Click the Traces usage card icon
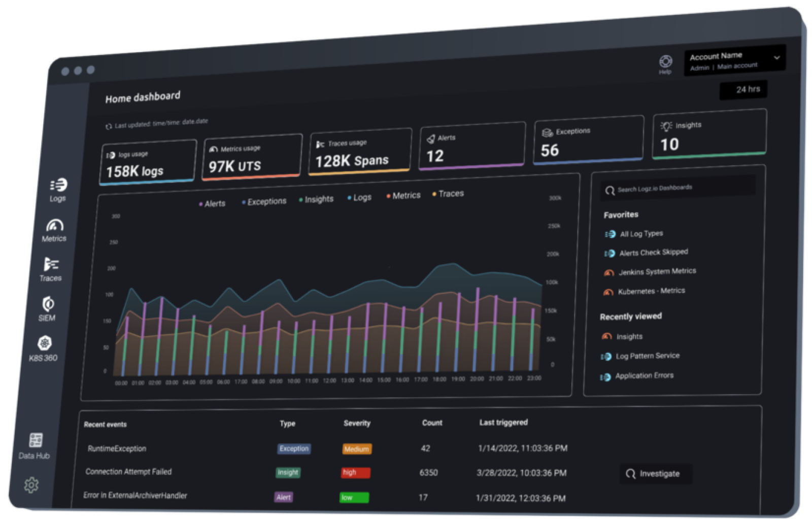The width and height of the screenshot is (812, 519). (320, 145)
